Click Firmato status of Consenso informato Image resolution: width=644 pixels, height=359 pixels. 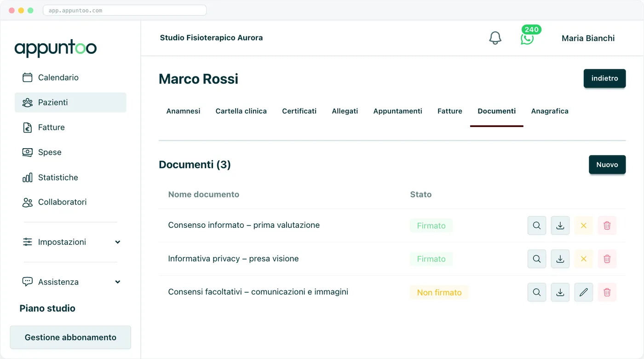pos(431,226)
